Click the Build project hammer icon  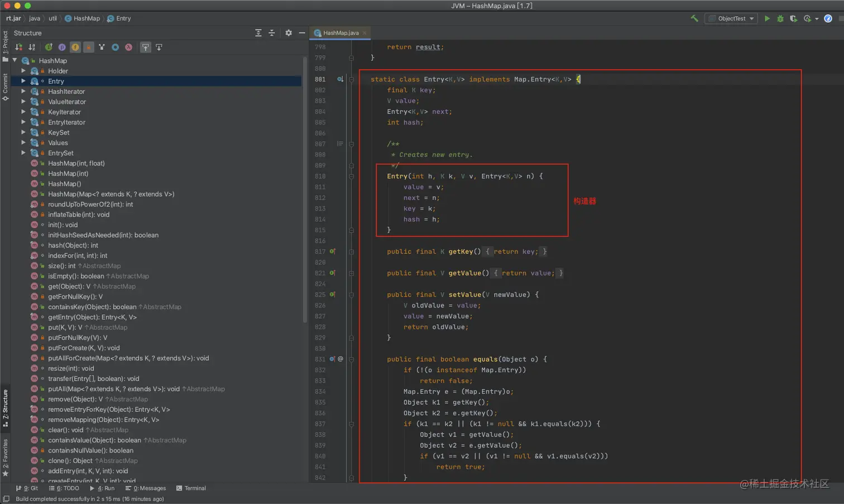click(694, 18)
